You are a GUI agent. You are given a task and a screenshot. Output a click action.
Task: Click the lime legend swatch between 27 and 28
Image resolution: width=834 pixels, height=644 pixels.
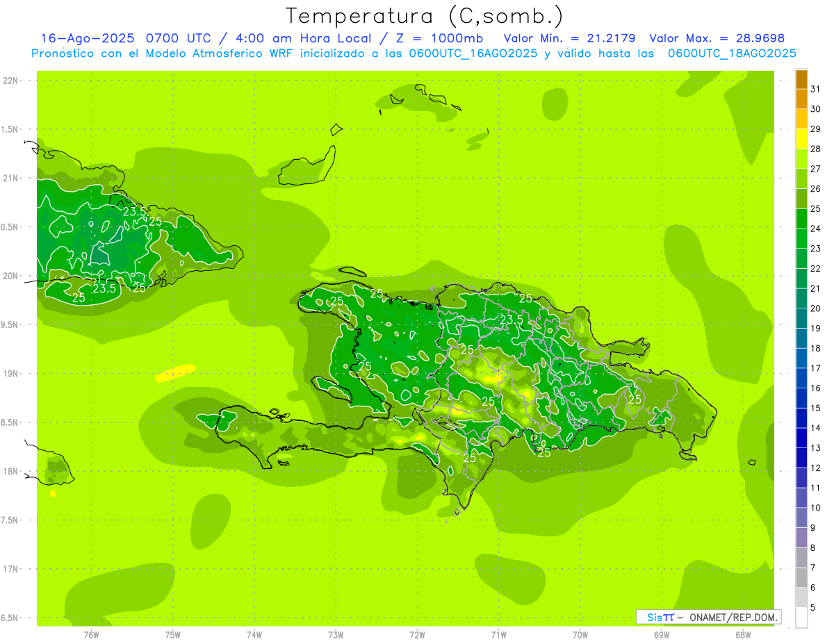801,158
